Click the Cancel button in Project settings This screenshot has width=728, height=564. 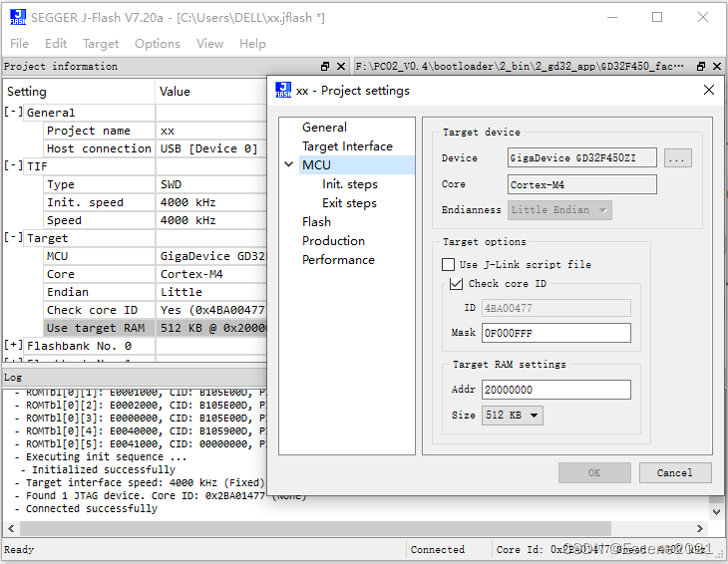click(x=675, y=472)
